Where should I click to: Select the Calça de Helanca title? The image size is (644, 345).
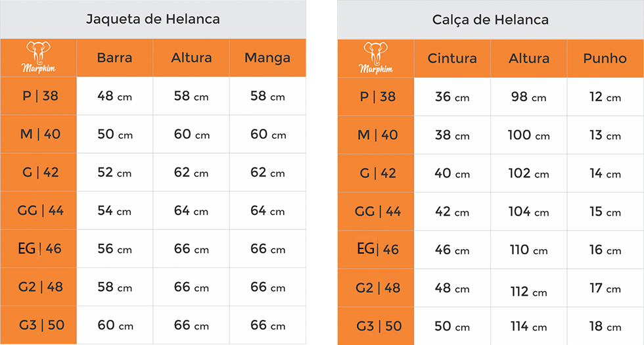click(x=490, y=20)
